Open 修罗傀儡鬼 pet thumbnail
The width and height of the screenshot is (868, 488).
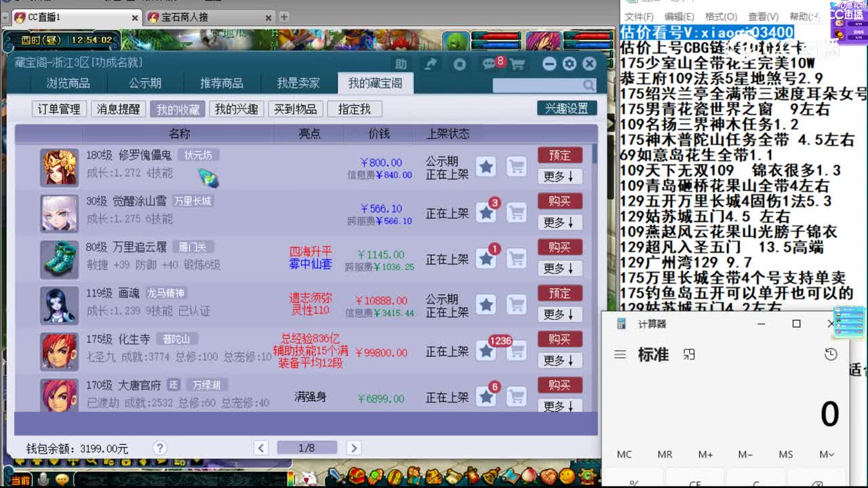[x=59, y=167]
